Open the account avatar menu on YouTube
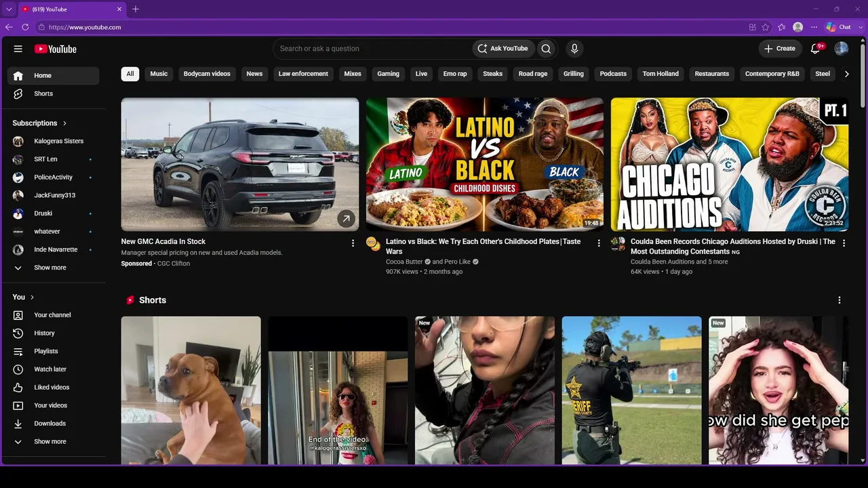The height and width of the screenshot is (488, 868). click(841, 49)
